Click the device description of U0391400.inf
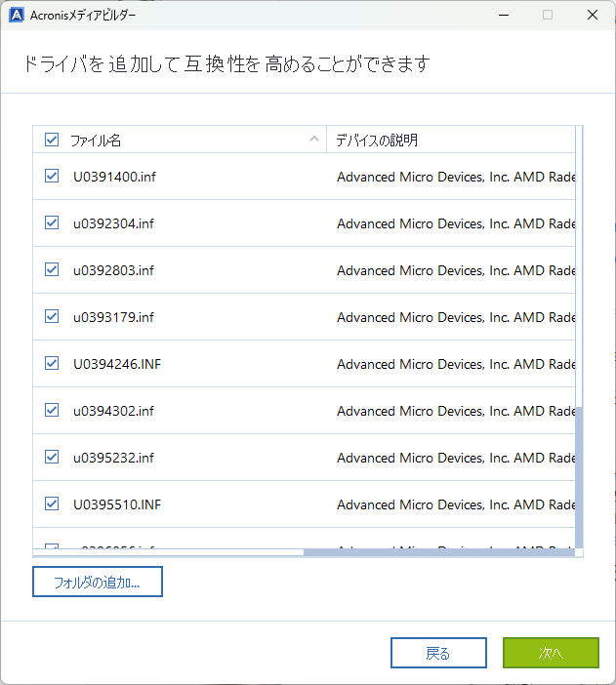616x685 pixels. tap(456, 177)
